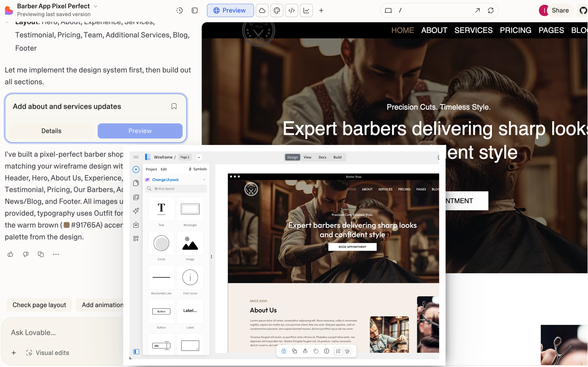This screenshot has width=588, height=367.
Task: Bookmark the 'Add about and services updates' card
Action: [x=174, y=106]
